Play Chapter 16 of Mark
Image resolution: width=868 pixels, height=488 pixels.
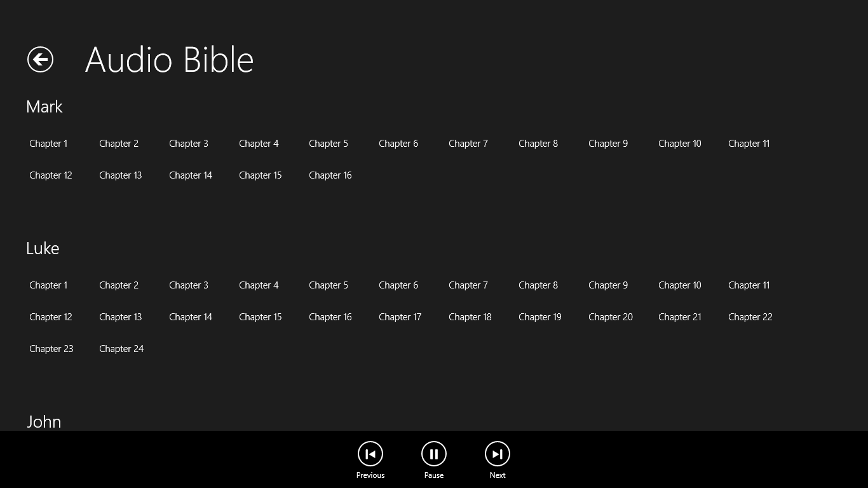pyautogui.click(x=330, y=175)
